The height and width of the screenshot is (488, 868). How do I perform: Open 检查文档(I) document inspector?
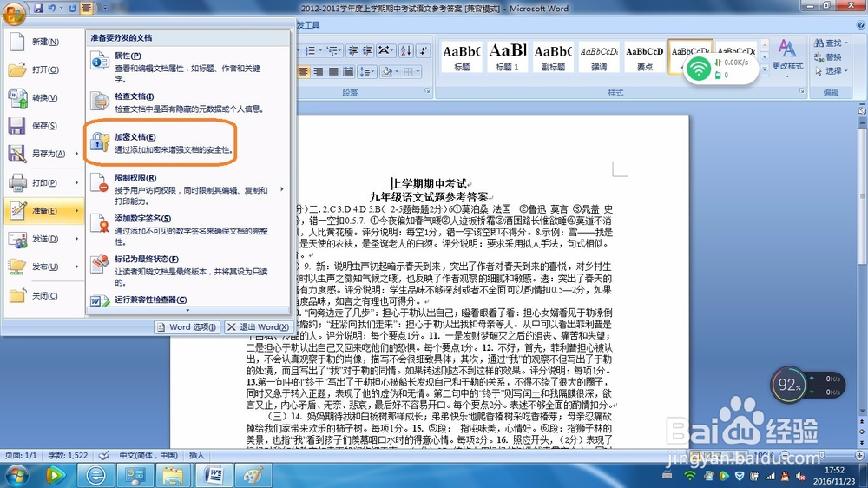pyautogui.click(x=187, y=102)
